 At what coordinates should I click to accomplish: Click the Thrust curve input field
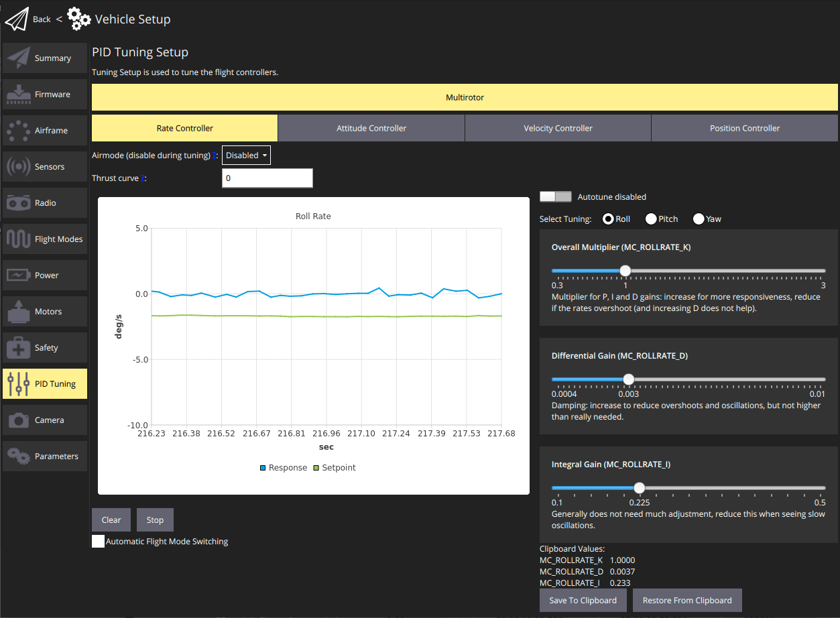coord(267,178)
